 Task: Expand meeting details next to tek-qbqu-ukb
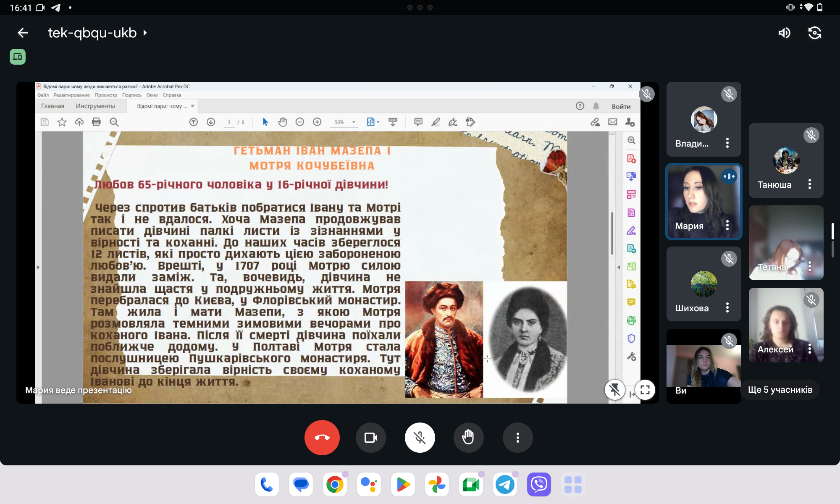click(x=145, y=33)
